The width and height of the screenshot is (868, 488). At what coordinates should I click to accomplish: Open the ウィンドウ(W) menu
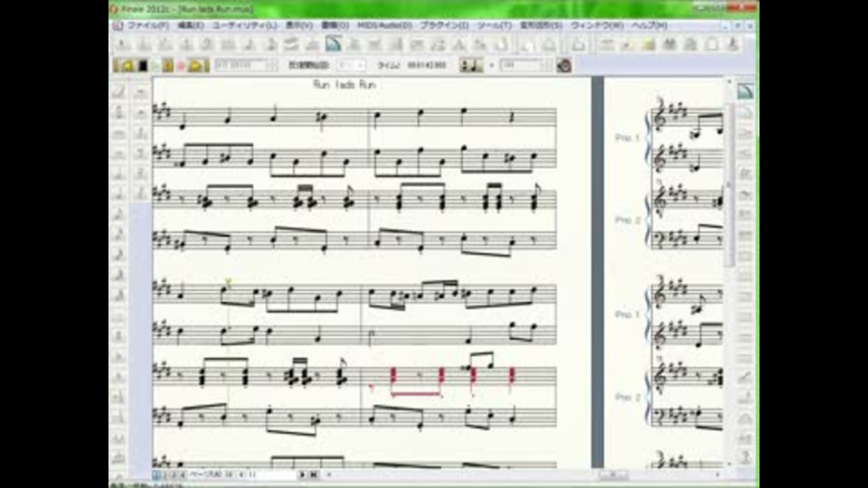pyautogui.click(x=597, y=25)
